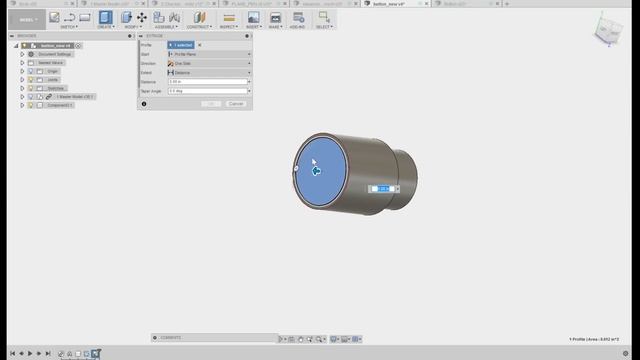Open the Extent 'Distance' dropdown
The height and width of the screenshot is (360, 640).
point(209,73)
